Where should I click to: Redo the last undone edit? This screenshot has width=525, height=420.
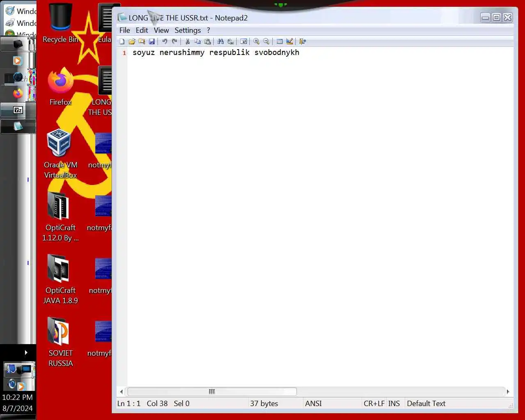tap(174, 41)
